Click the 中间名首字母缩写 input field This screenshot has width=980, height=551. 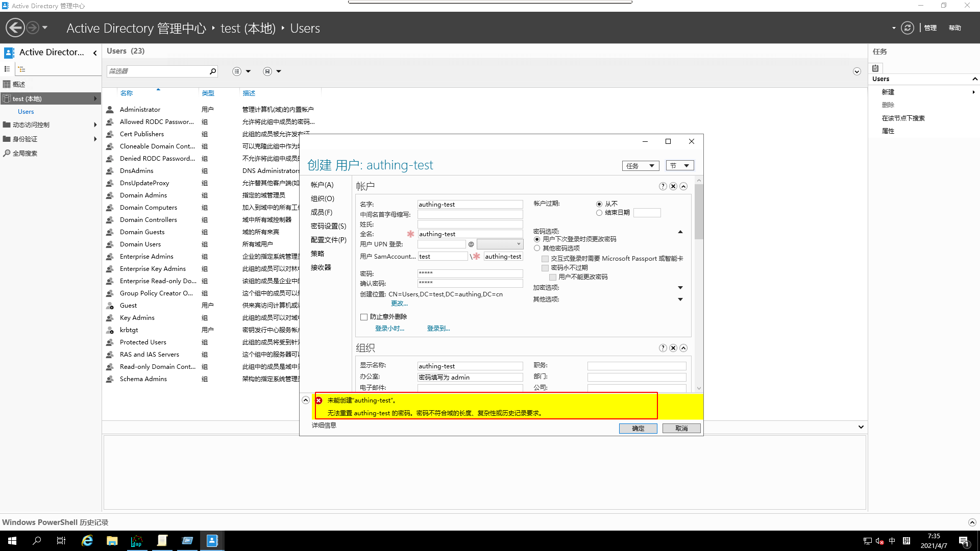470,214
